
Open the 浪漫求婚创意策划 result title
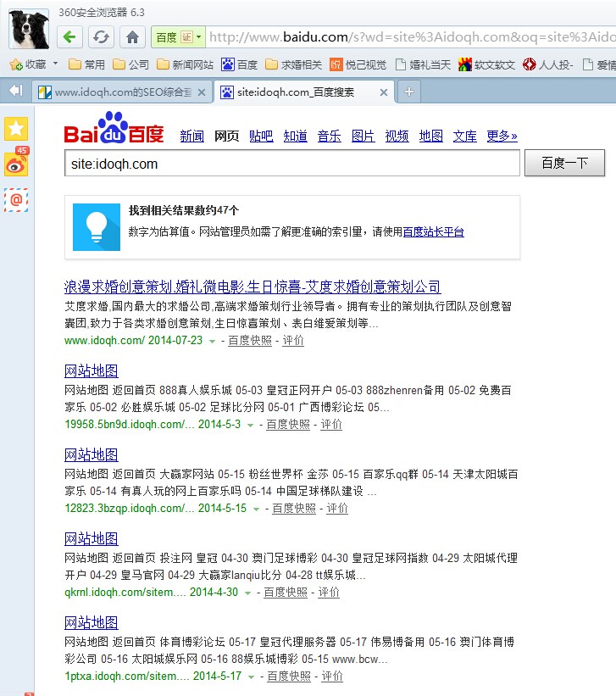(253, 287)
